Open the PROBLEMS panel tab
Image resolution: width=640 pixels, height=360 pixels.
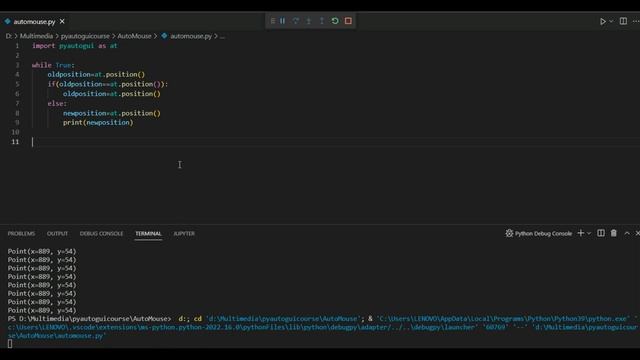[x=21, y=233]
